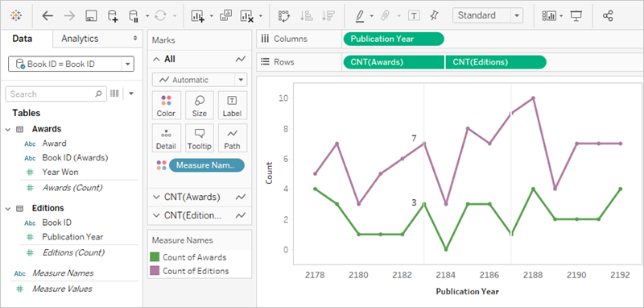Toggle the Pin axis toolbar icon
The image size is (644, 308).
(x=434, y=15)
